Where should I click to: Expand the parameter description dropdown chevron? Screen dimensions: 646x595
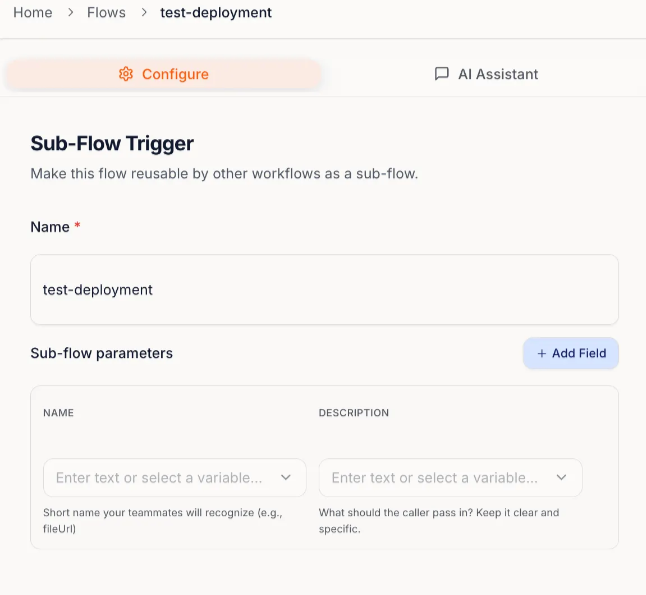pyautogui.click(x=562, y=478)
